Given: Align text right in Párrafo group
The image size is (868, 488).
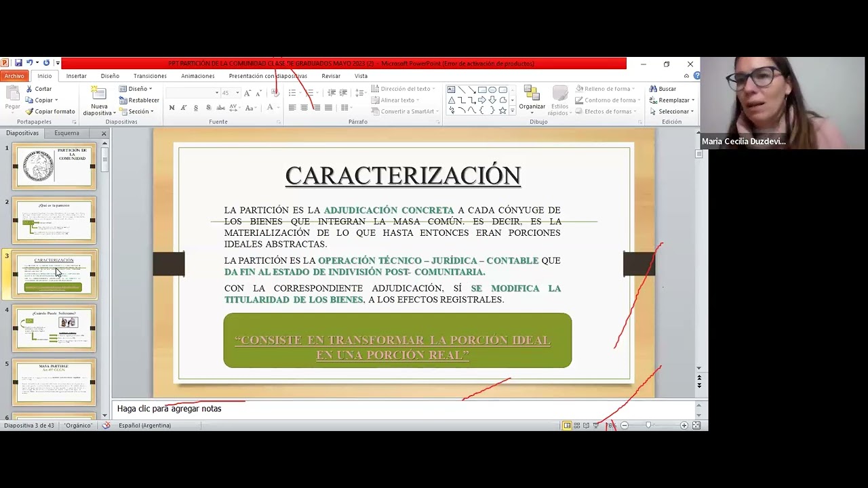Looking at the screenshot, I should tap(316, 108).
